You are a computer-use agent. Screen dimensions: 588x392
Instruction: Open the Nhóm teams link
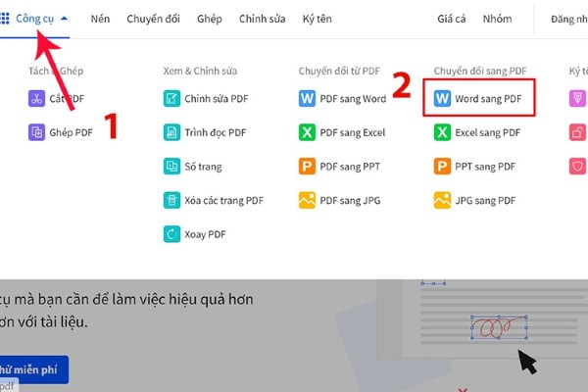tap(497, 19)
